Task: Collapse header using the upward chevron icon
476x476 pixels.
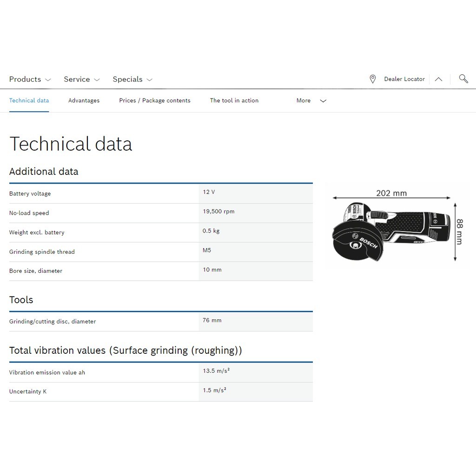Action: 438,79
